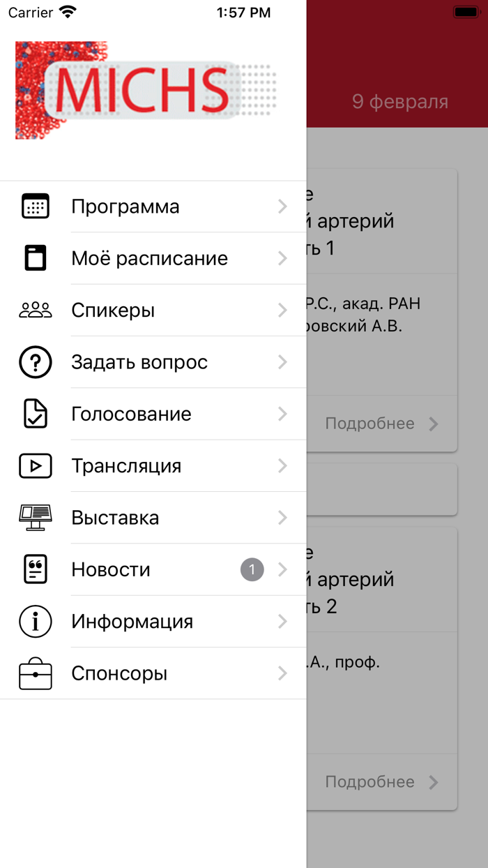Screen dimensions: 488x868
Task: Open the Спикеры menu item
Action: click(x=153, y=310)
